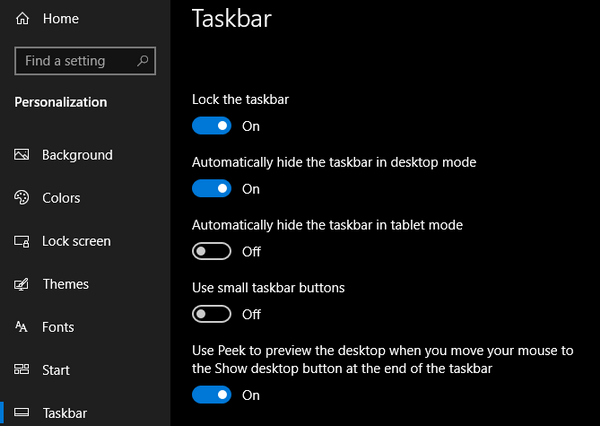
Task: Select the Themes text label in sidebar
Action: coord(65,284)
